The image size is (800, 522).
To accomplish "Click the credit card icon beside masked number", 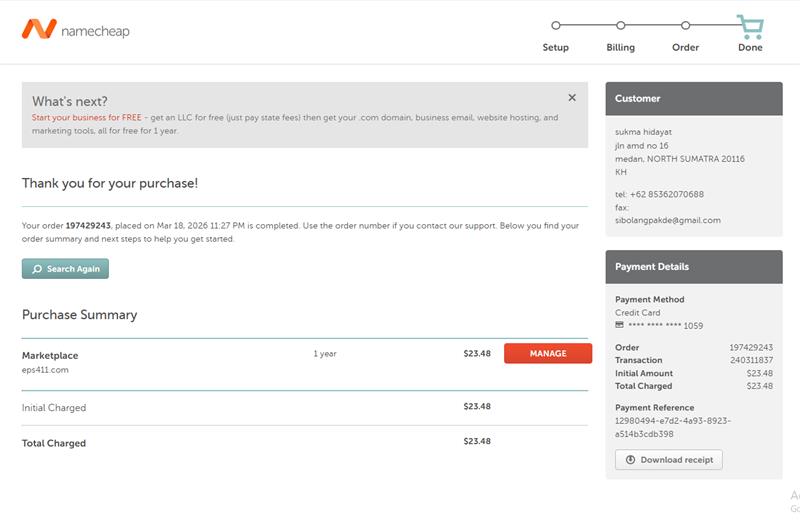I will click(x=620, y=325).
